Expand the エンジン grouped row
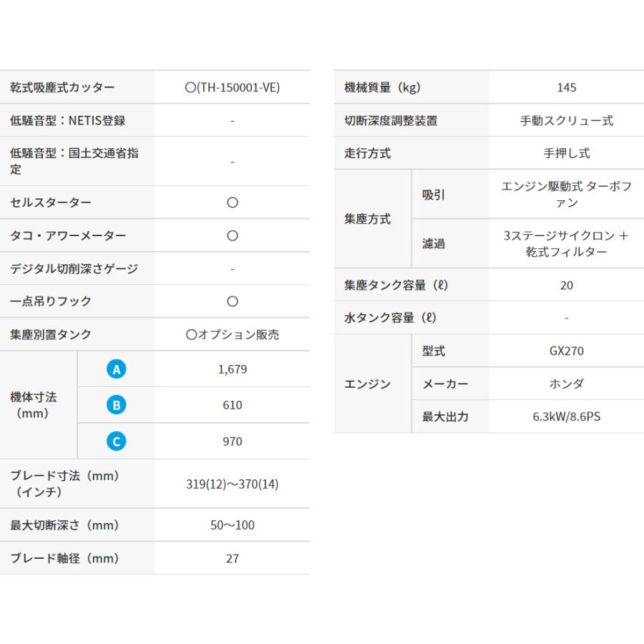This screenshot has width=644, height=644. [x=366, y=384]
